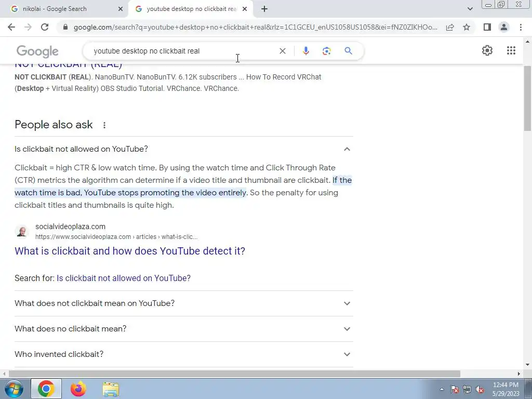Screen dimensions: 532x399
Task: Click the Google logo
Action: [x=37, y=51]
